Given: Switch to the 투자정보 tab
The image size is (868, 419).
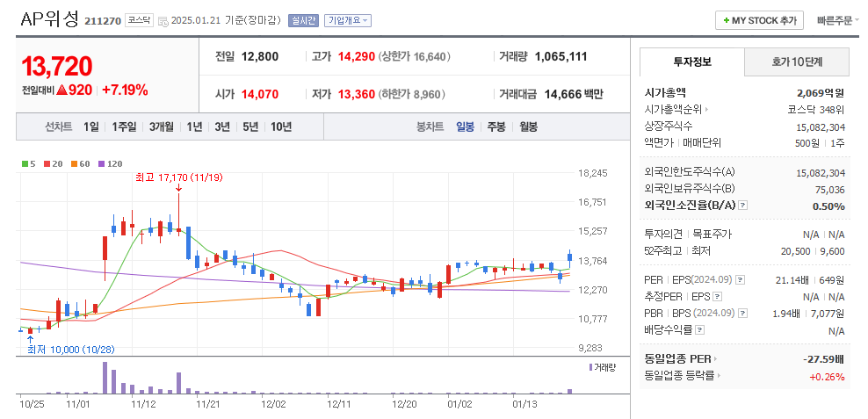Looking at the screenshot, I should click(692, 62).
